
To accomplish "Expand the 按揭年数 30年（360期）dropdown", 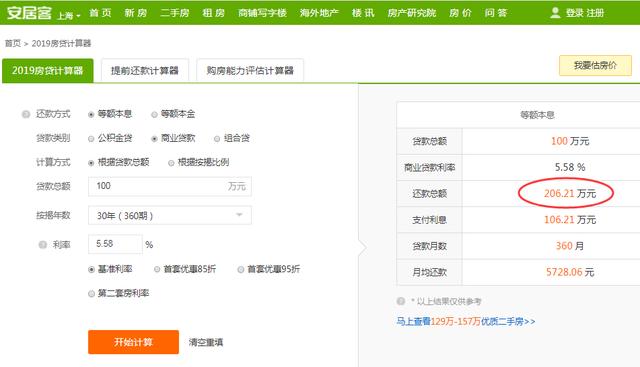I will (170, 215).
